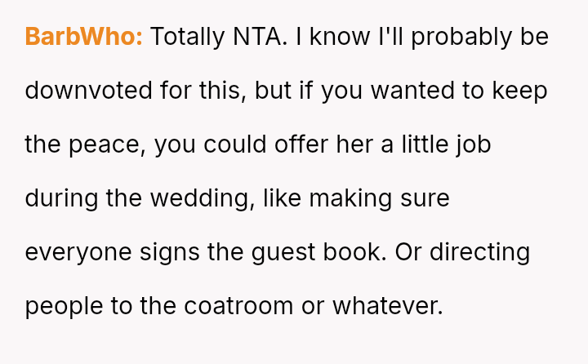Click the BarbWho username
The width and height of the screenshot is (588, 364).
coord(83,37)
